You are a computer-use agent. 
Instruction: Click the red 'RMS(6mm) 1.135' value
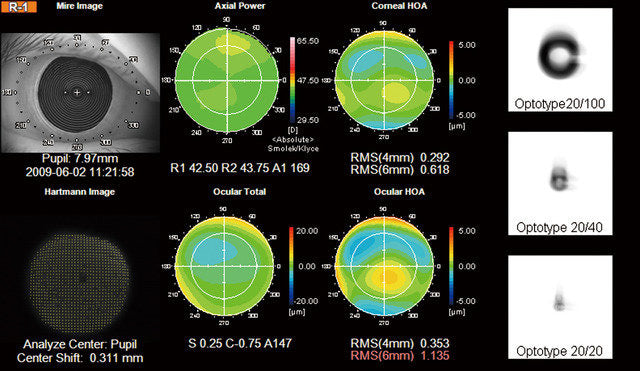pos(400,355)
